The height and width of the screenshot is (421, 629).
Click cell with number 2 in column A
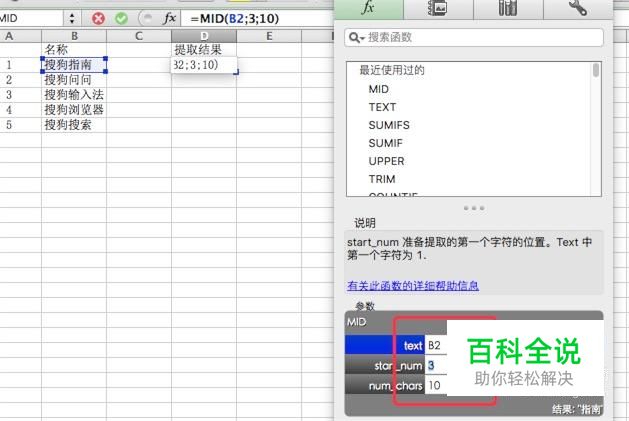(20, 80)
